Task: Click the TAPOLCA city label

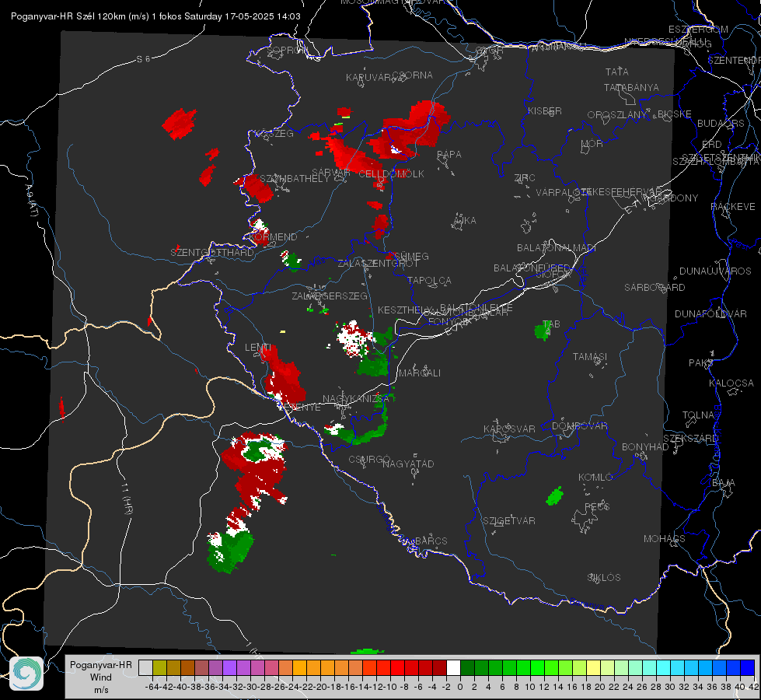Action: tap(429, 280)
